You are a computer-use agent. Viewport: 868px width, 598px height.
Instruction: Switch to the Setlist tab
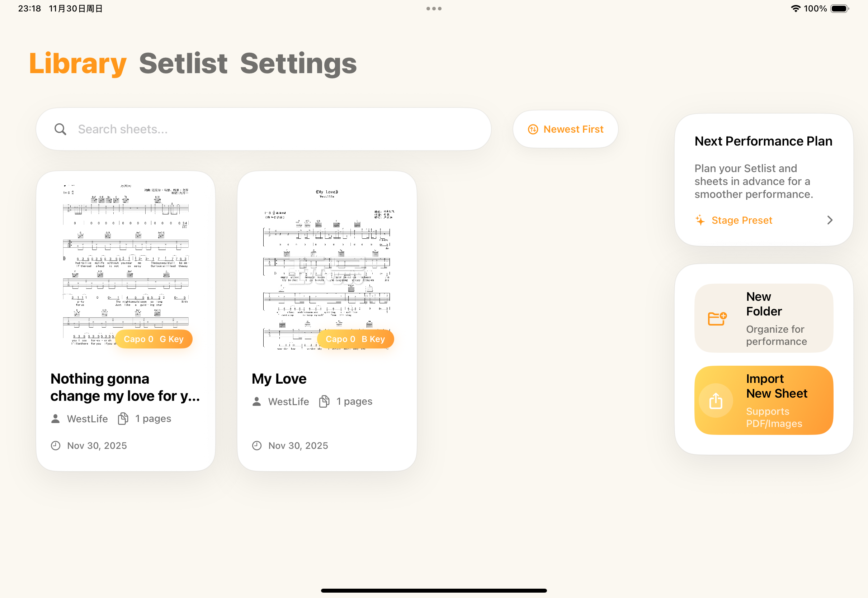click(x=183, y=63)
